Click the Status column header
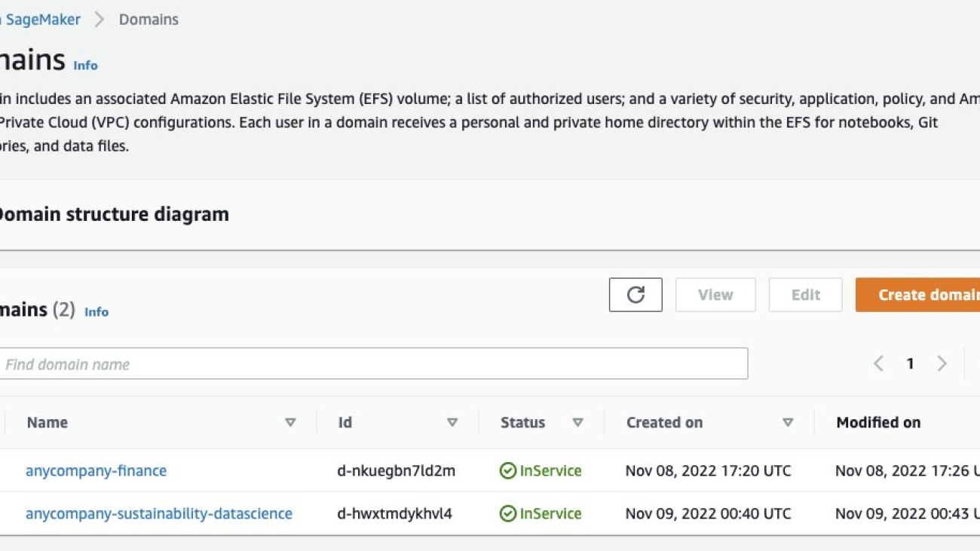Screen dimensions: 980x551 pyautogui.click(x=522, y=423)
